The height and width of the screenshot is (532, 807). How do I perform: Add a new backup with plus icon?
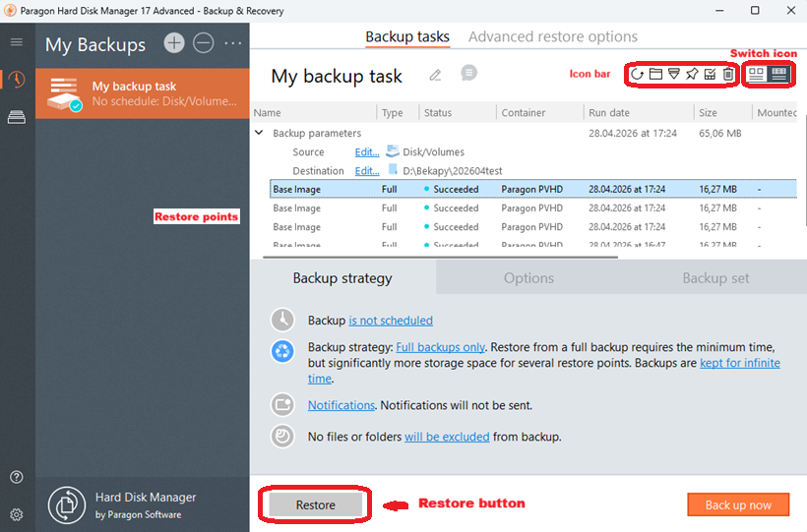pyautogui.click(x=174, y=42)
